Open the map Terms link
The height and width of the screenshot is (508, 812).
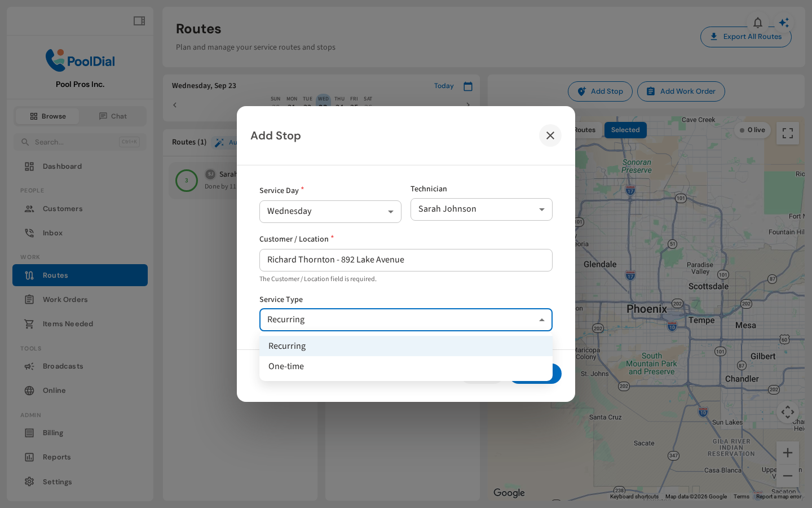pyautogui.click(x=742, y=497)
